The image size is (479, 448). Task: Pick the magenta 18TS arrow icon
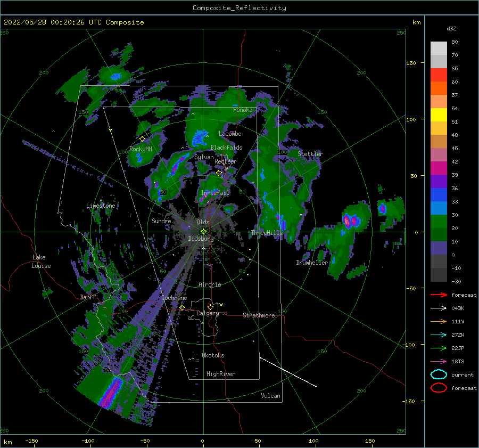pyautogui.click(x=439, y=362)
